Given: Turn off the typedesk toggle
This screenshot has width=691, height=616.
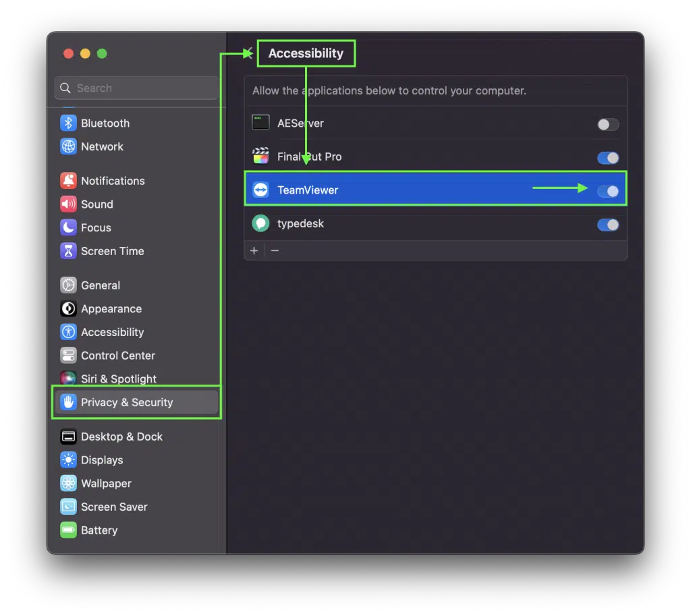Looking at the screenshot, I should coord(608,225).
